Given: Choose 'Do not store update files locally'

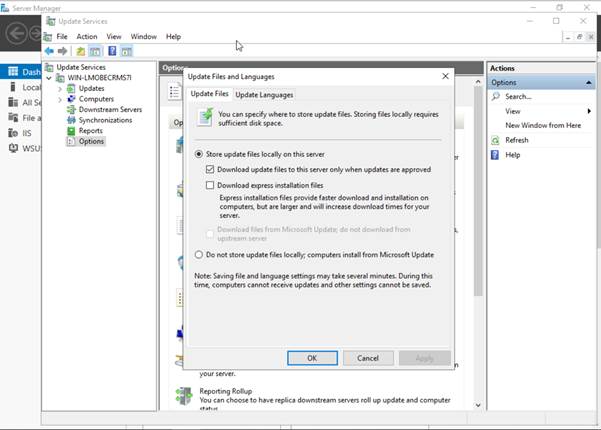Looking at the screenshot, I should tap(198, 255).
